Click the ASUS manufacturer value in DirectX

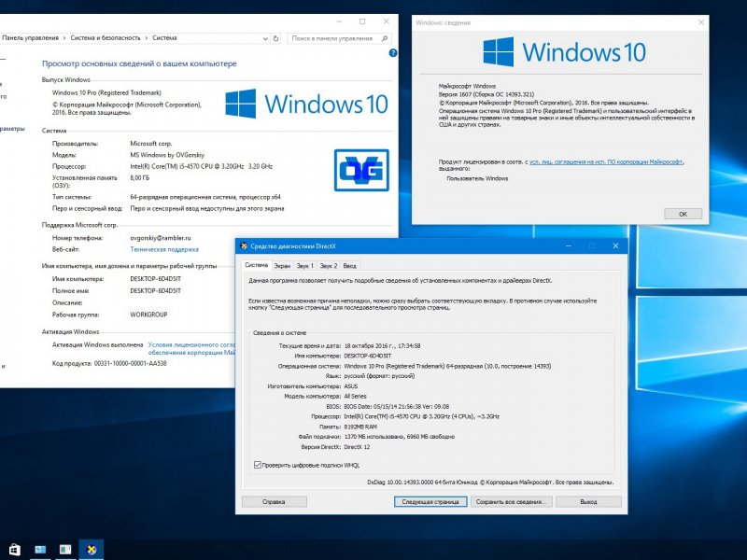pyautogui.click(x=351, y=386)
